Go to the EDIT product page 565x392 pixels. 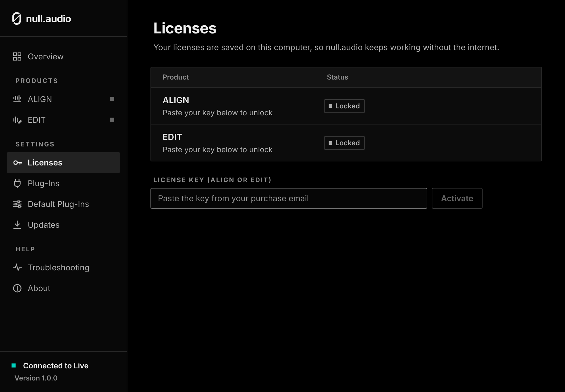(63, 120)
